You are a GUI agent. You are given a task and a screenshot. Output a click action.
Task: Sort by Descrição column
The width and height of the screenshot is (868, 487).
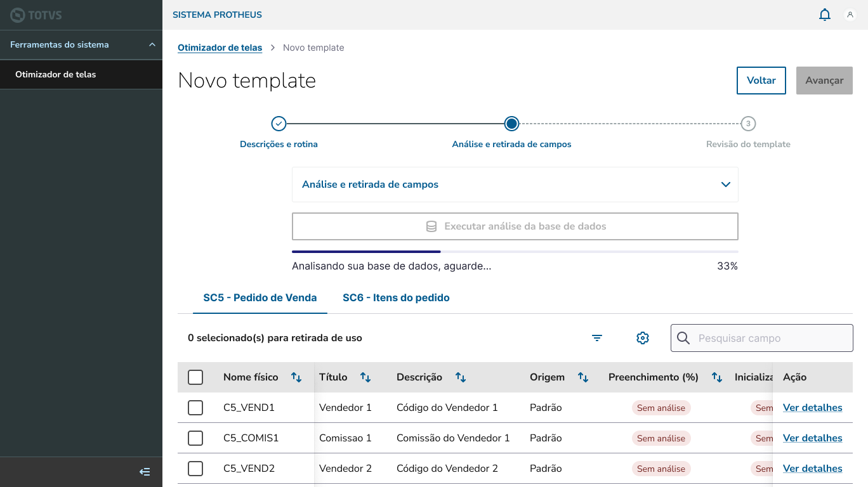point(461,377)
